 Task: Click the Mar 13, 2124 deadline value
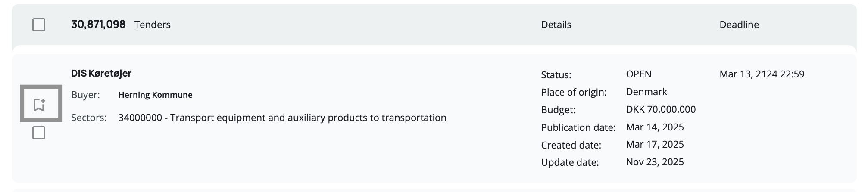coord(762,74)
